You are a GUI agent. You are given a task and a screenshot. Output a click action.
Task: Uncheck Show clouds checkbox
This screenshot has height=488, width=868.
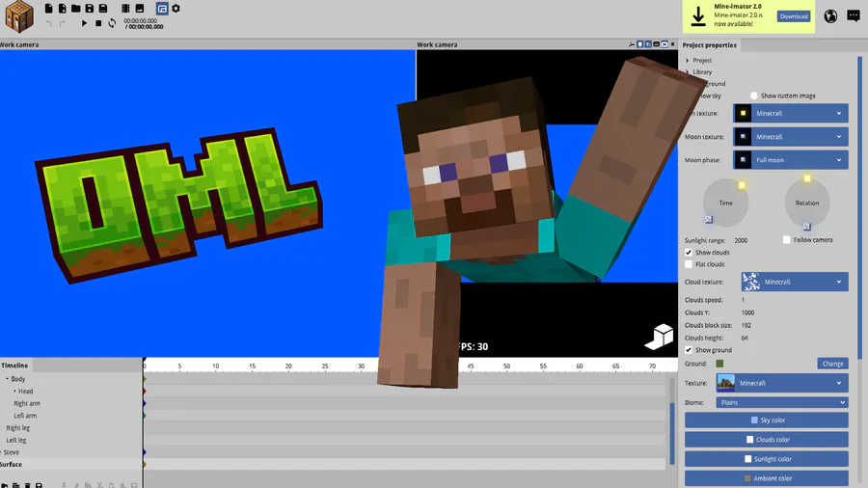[x=689, y=253]
